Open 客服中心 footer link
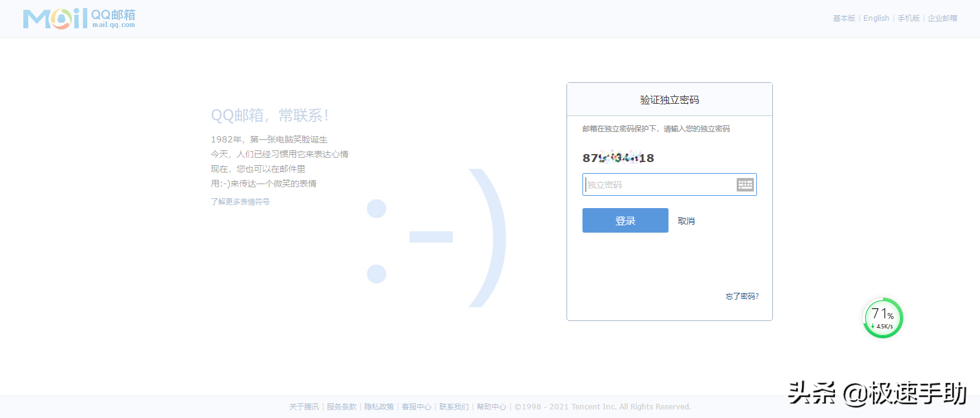The height and width of the screenshot is (418, 980). (417, 407)
